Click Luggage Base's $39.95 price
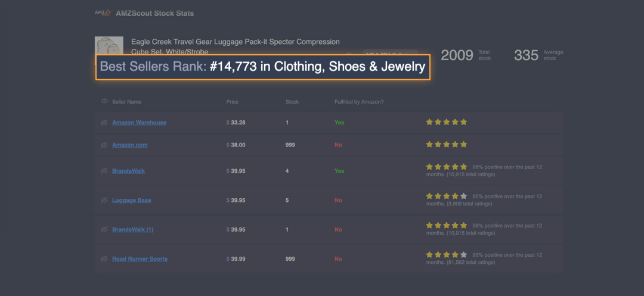Image resolution: width=644 pixels, height=296 pixels. 236,201
